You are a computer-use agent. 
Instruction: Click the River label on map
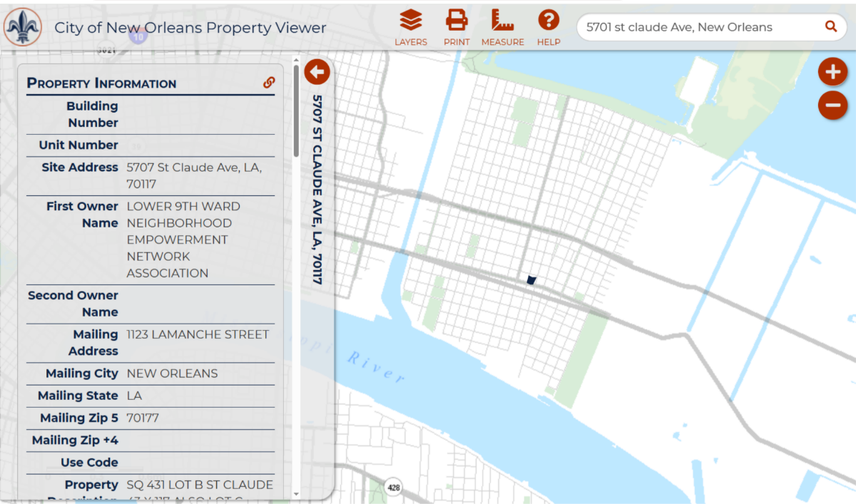click(375, 366)
